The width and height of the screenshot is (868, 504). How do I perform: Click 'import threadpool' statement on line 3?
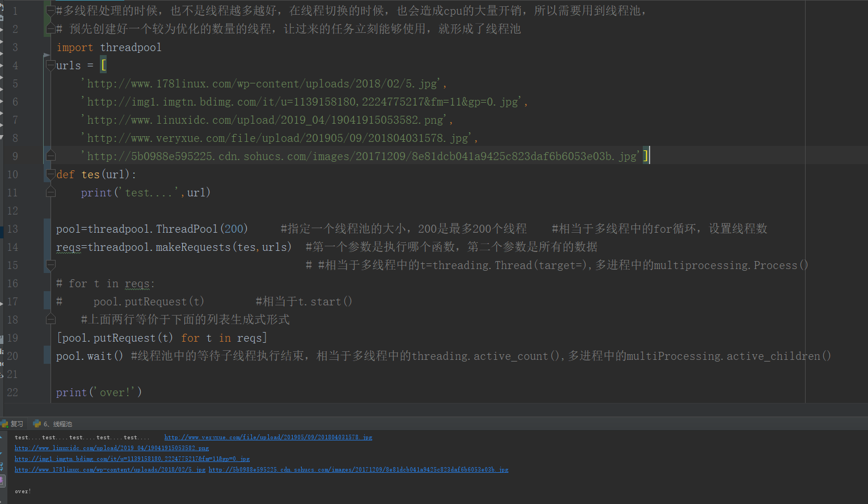click(x=109, y=48)
